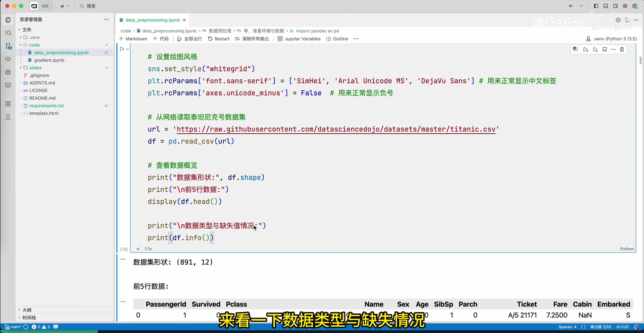Click the sync changes icon in status bar
Image resolution: width=644 pixels, height=333 pixels.
pyautogui.click(x=25, y=327)
